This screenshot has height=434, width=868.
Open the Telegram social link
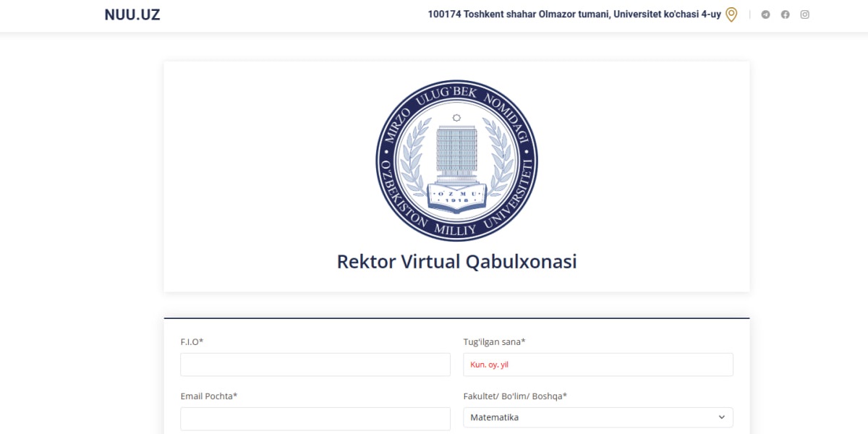pos(765,14)
